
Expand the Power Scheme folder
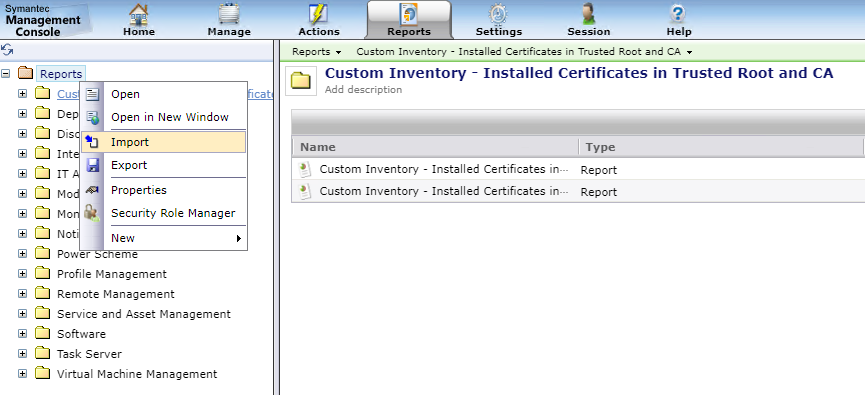tap(22, 254)
